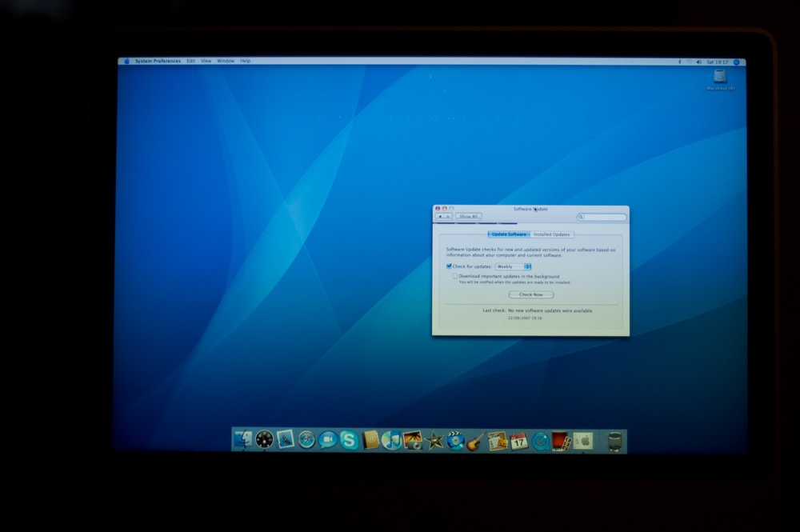800x532 pixels.
Task: Click the Bluetooth icon in menu bar
Action: click(x=679, y=62)
